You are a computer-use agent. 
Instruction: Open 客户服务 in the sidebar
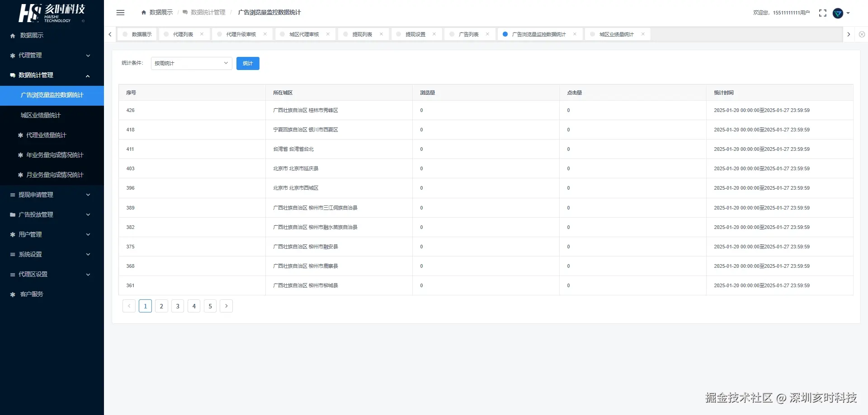coord(52,294)
